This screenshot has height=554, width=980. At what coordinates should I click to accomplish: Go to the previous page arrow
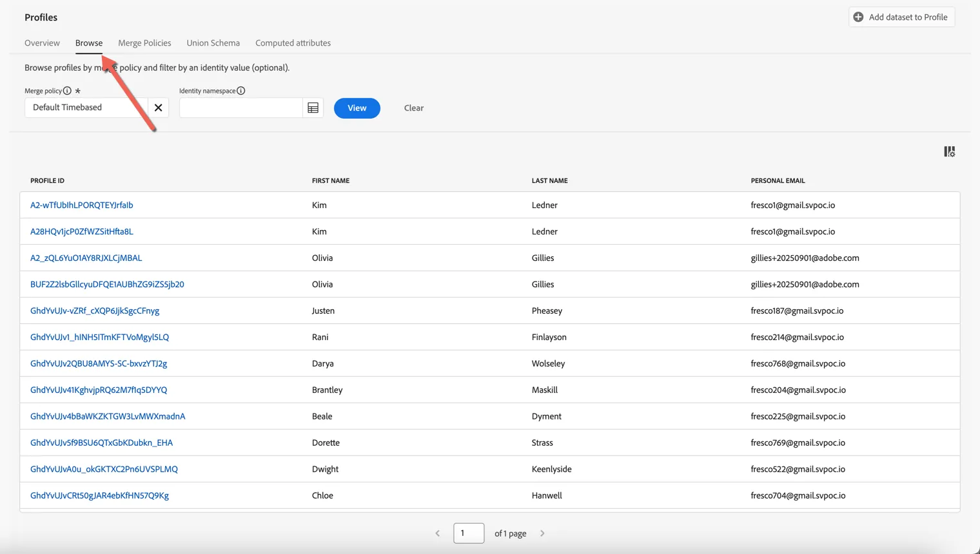[x=438, y=533]
